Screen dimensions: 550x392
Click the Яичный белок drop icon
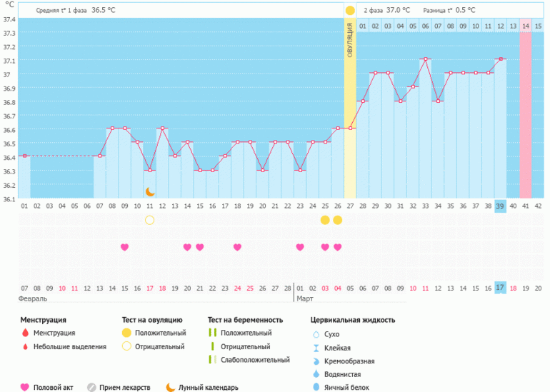tap(316, 387)
